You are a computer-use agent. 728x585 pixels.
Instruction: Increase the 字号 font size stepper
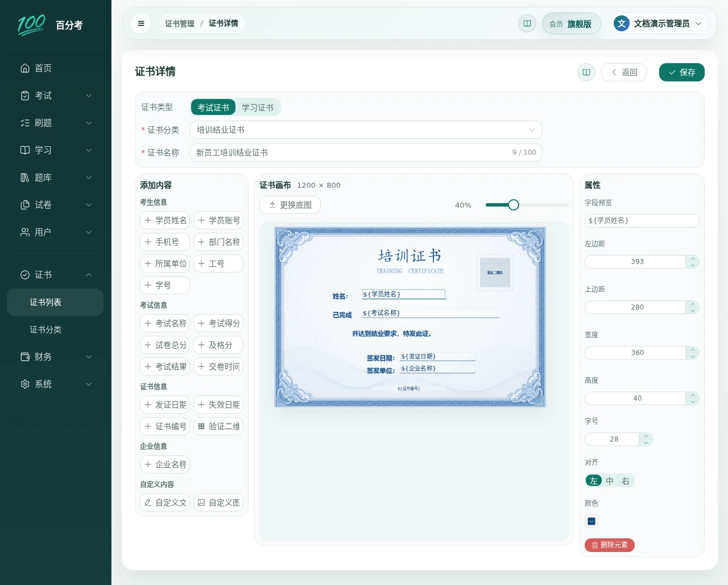[646, 436]
